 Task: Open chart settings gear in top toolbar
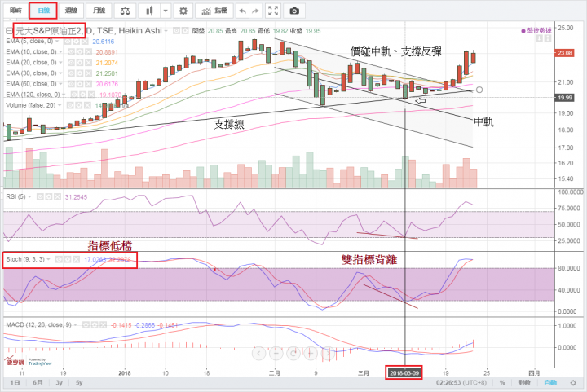coord(183,11)
